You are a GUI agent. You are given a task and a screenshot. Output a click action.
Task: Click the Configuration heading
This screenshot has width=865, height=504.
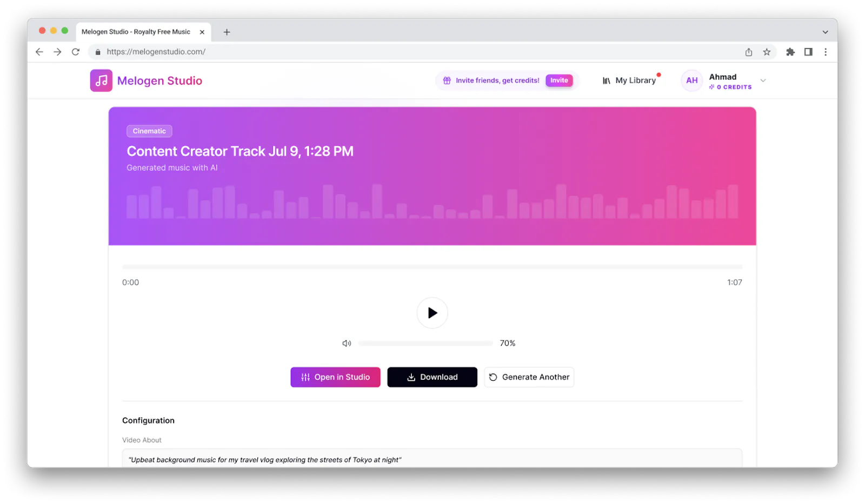pos(148,420)
